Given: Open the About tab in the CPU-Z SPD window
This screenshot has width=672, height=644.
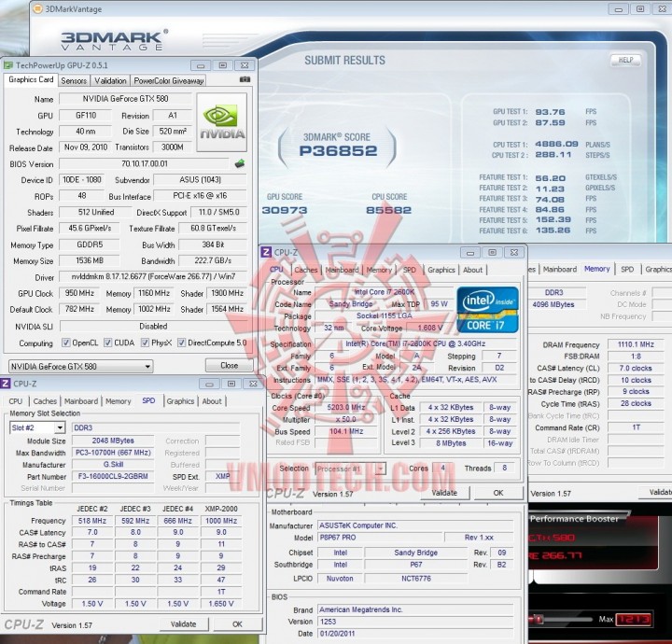Looking at the screenshot, I should (212, 401).
